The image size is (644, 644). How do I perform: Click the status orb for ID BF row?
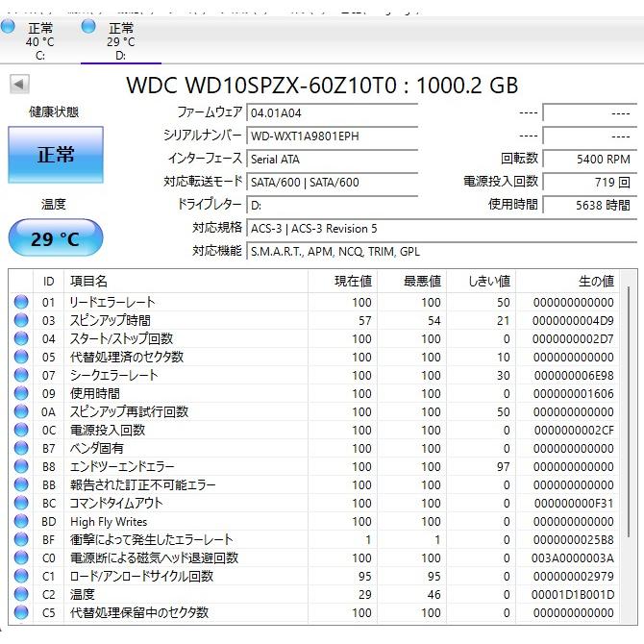tap(21, 539)
